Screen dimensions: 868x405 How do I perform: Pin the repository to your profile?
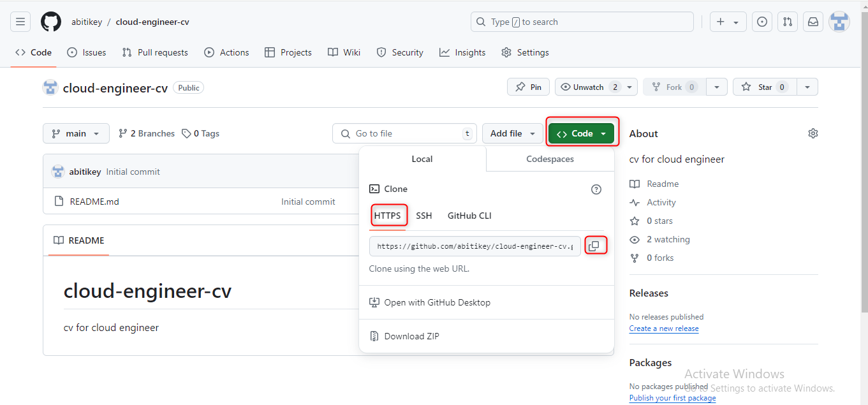529,87
